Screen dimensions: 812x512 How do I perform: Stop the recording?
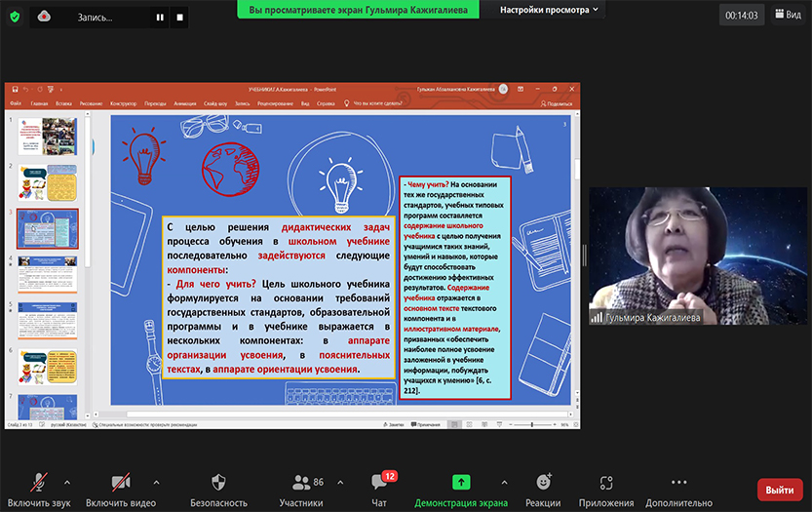coord(179,17)
